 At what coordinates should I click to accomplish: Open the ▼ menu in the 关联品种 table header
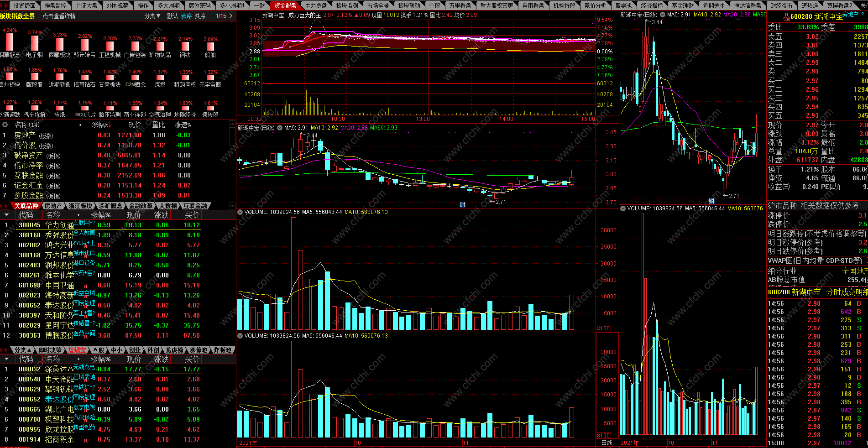click(x=6, y=215)
